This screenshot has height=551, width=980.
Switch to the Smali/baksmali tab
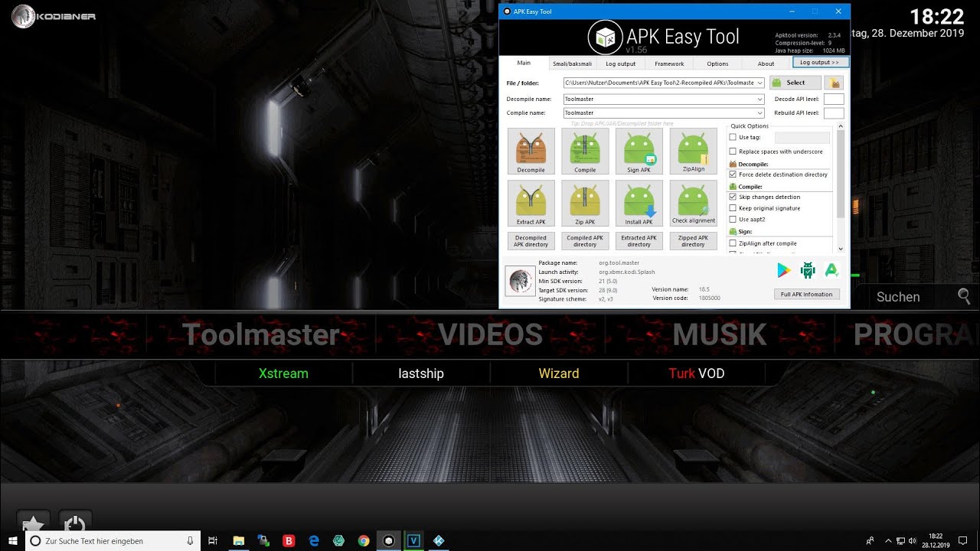click(x=573, y=64)
